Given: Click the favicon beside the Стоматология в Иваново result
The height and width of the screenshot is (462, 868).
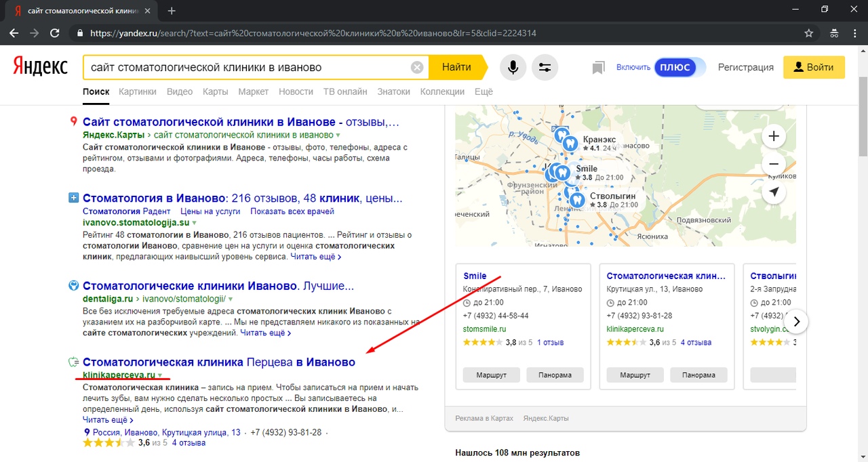Looking at the screenshot, I should (74, 198).
